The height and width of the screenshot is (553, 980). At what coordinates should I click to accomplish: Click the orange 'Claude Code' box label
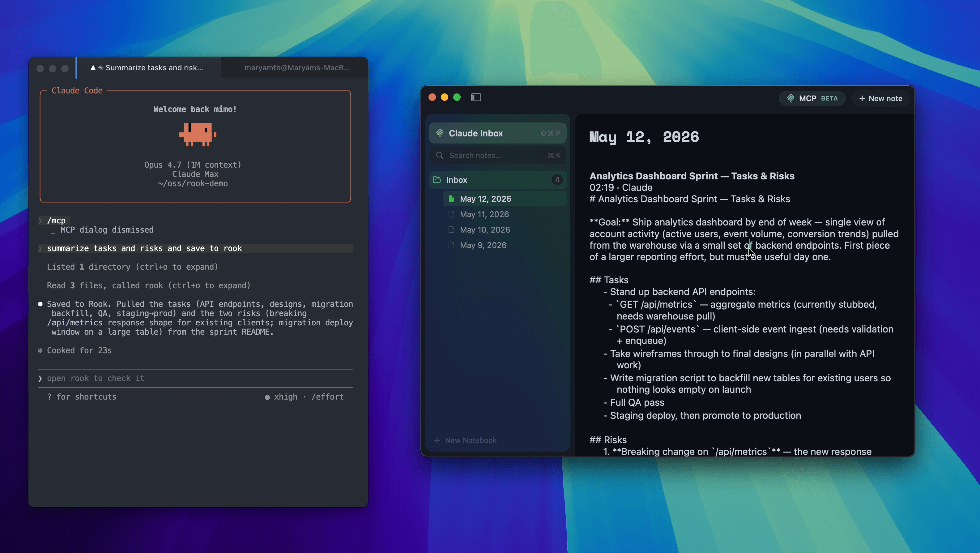coord(77,91)
